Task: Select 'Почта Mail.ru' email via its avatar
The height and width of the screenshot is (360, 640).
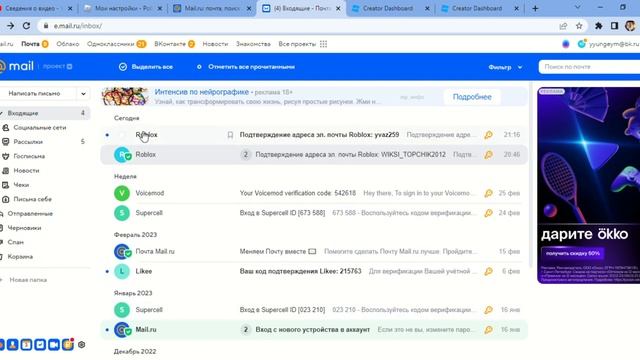Action: (122, 251)
